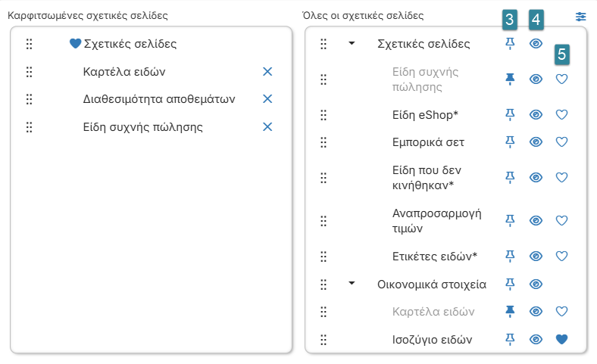The height and width of the screenshot is (364, 597).
Task: Hide Είδη που δεν κινήθηκαν* via eye icon
Action: tap(536, 178)
